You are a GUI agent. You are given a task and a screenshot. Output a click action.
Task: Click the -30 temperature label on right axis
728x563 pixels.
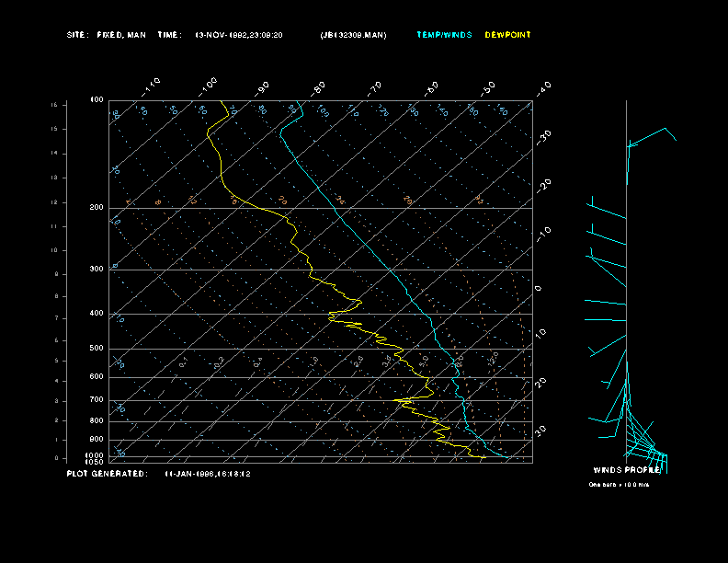(543, 137)
